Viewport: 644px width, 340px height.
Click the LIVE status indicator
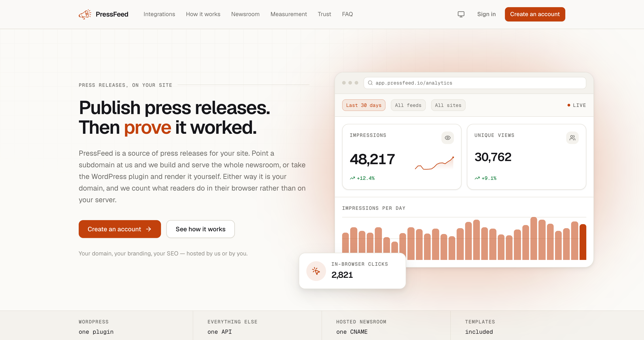coord(576,105)
